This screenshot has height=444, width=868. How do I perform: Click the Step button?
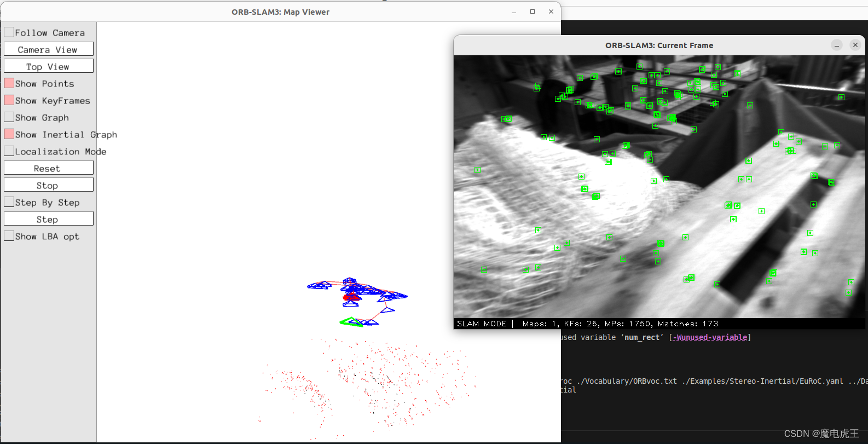coord(49,219)
